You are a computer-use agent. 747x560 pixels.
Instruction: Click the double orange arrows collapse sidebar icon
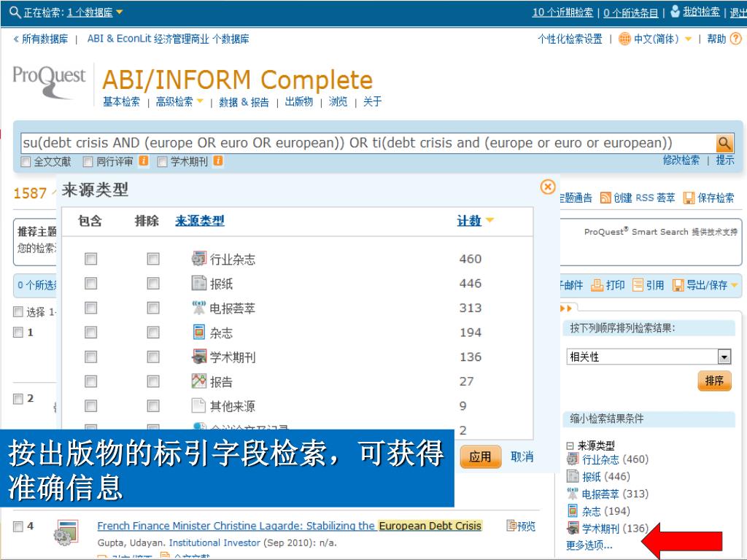click(565, 308)
